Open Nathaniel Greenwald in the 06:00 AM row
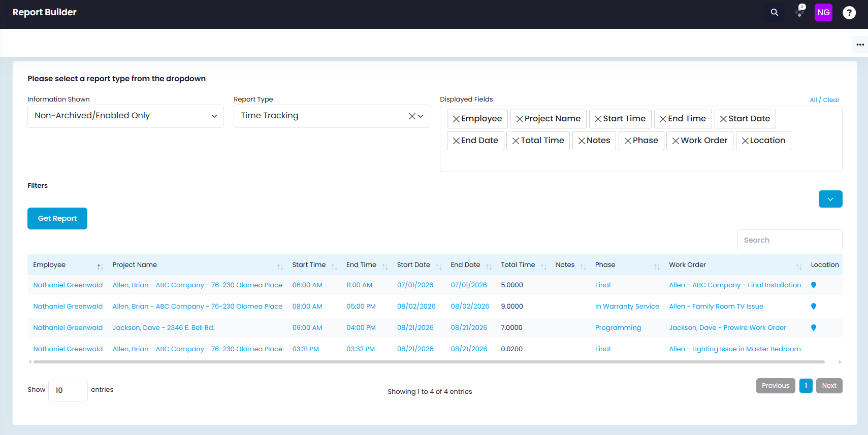The height and width of the screenshot is (435, 868). tap(68, 285)
